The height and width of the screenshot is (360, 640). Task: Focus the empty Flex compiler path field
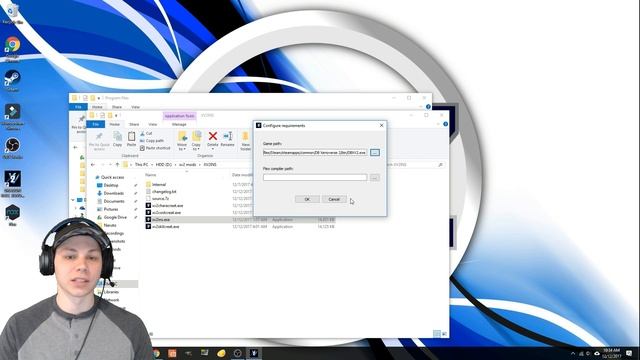pyautogui.click(x=315, y=178)
